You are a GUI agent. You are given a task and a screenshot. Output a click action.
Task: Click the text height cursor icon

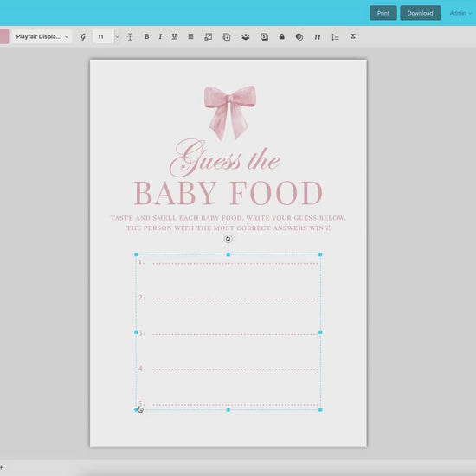(x=130, y=36)
